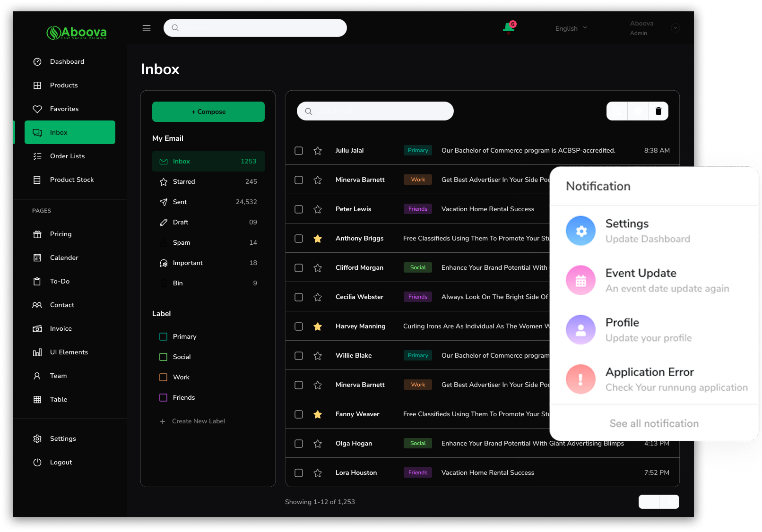Open the Inbox sidebar item

[x=70, y=132]
